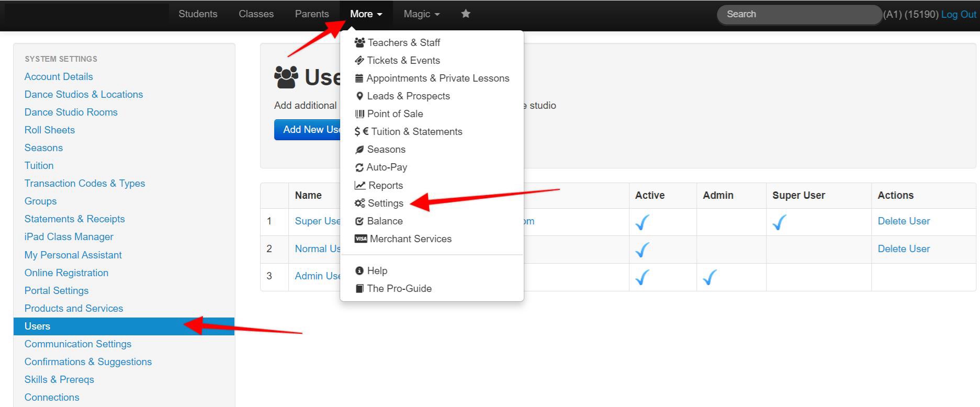This screenshot has height=407, width=980.
Task: Click the Merchant Services Visa card icon
Action: (361, 239)
